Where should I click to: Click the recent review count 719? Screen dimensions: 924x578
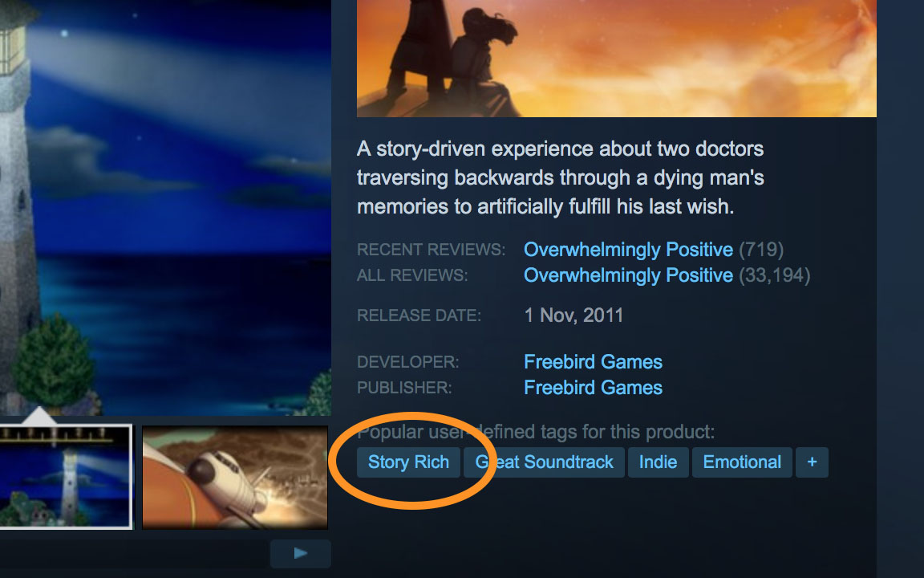tap(761, 250)
